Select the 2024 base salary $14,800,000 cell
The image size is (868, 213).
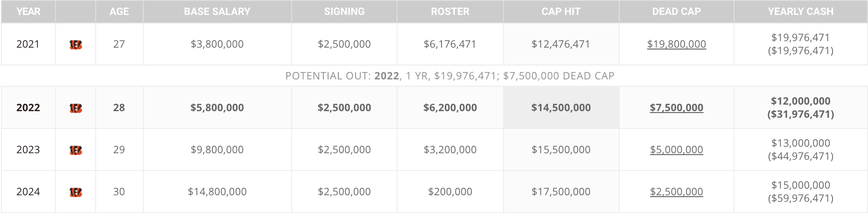coord(217,192)
